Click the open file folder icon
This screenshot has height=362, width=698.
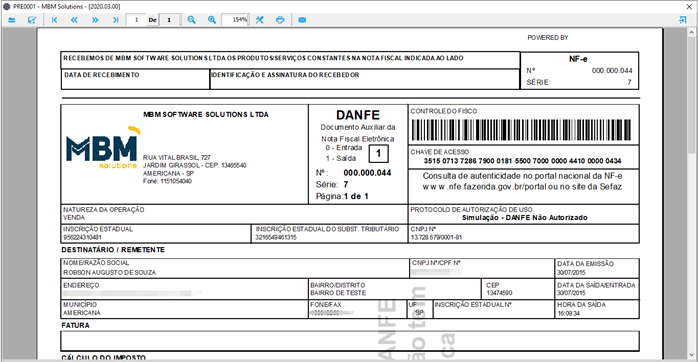[x=12, y=20]
